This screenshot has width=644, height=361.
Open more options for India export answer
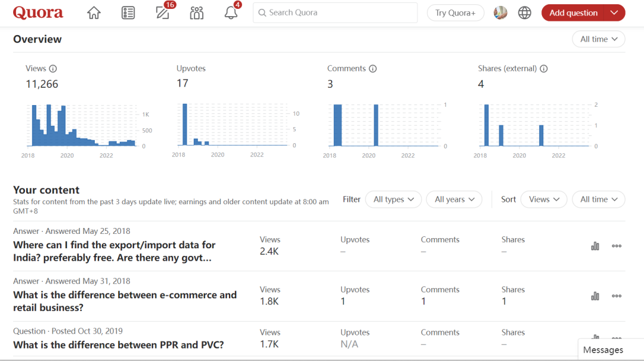pyautogui.click(x=617, y=246)
